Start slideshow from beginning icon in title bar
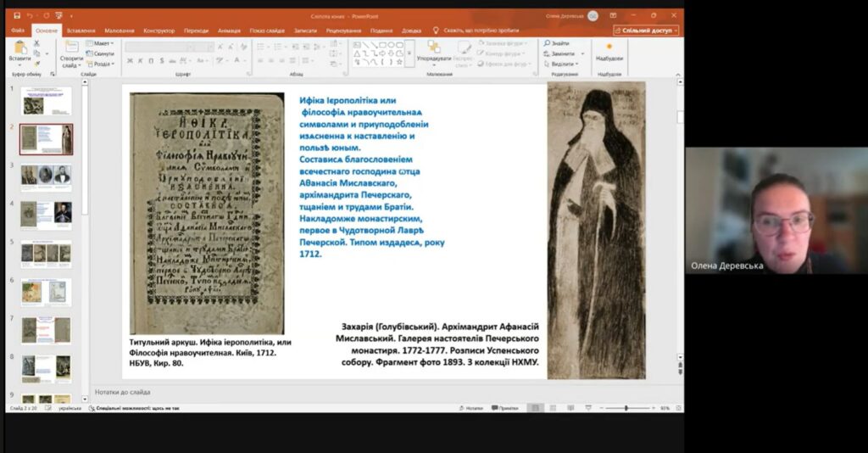Viewport: 868px width, 453px height. [58, 15]
